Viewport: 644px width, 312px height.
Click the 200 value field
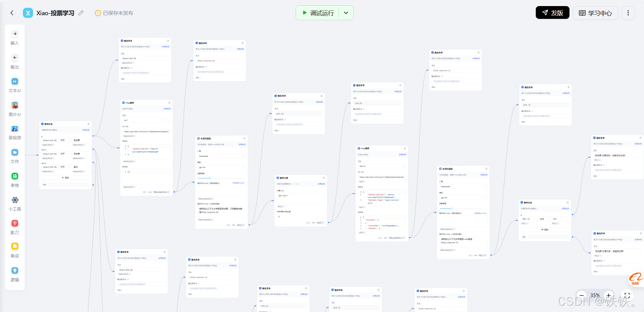tap(560, 219)
